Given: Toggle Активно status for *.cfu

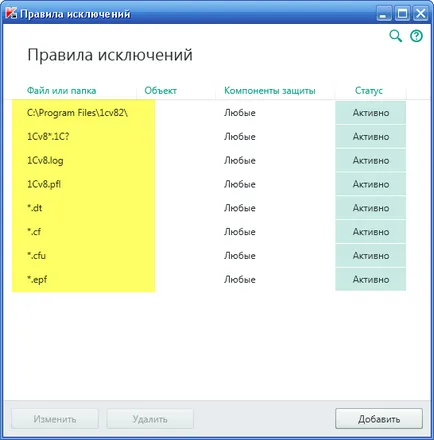Looking at the screenshot, I should point(371,256).
